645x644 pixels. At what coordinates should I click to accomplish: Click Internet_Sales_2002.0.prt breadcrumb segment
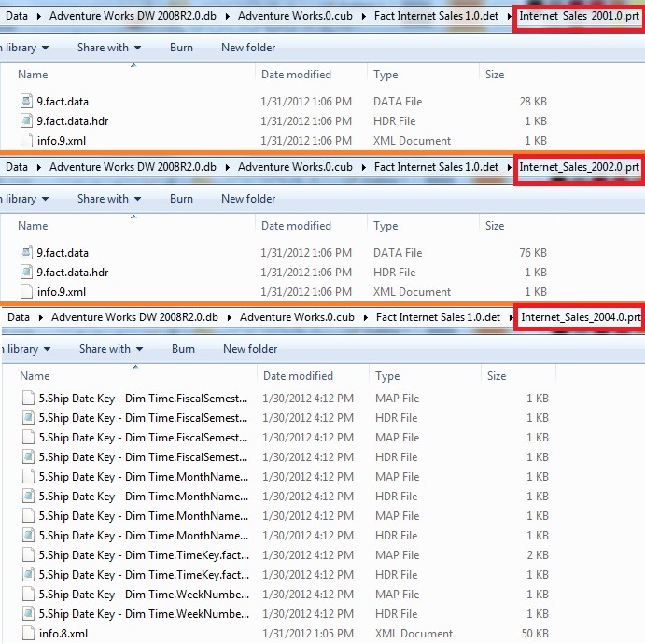click(579, 167)
